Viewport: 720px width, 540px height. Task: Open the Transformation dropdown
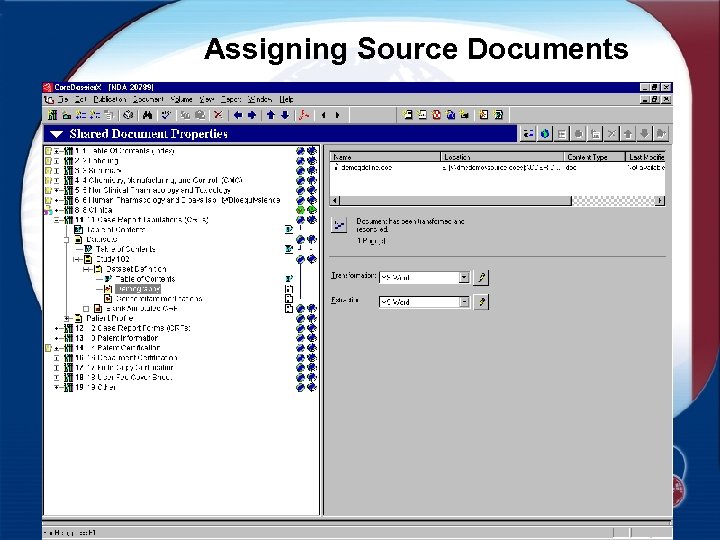[464, 277]
